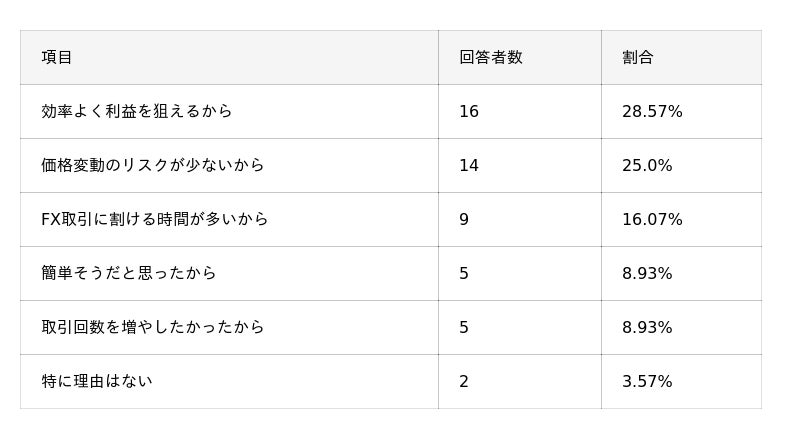Click the 割合 column header
The width and height of the screenshot is (800, 439).
pos(637,57)
